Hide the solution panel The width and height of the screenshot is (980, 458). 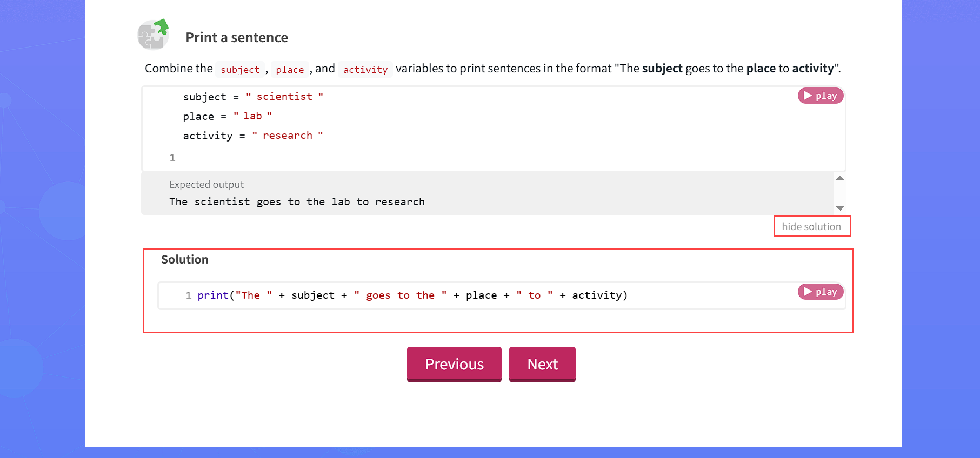(812, 226)
